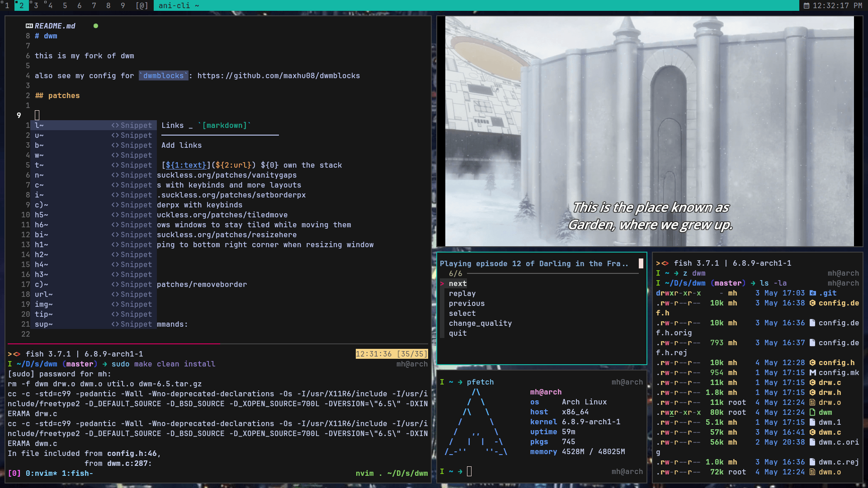This screenshot has height=488, width=868.
Task: Click the [@] layout symbol in bar
Action: [x=142, y=5]
